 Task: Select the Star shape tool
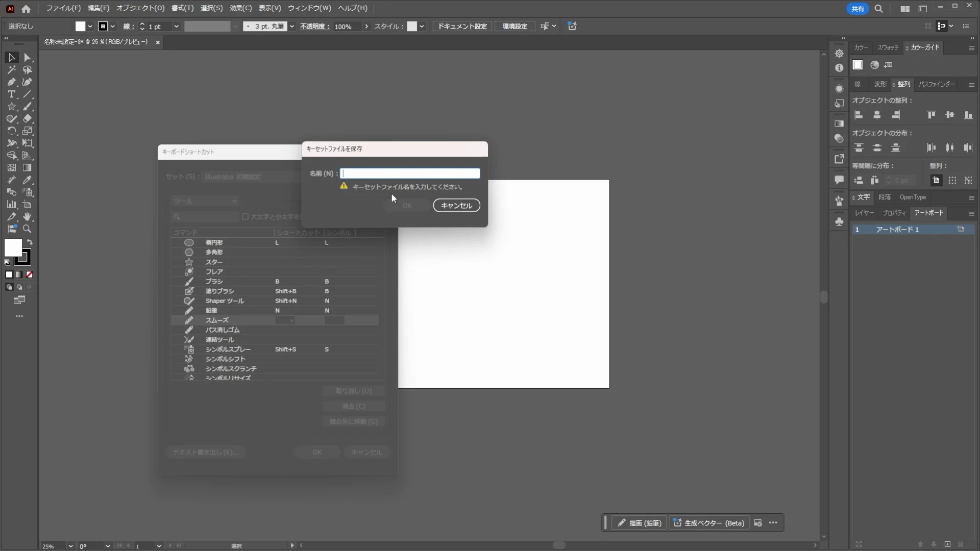point(11,107)
